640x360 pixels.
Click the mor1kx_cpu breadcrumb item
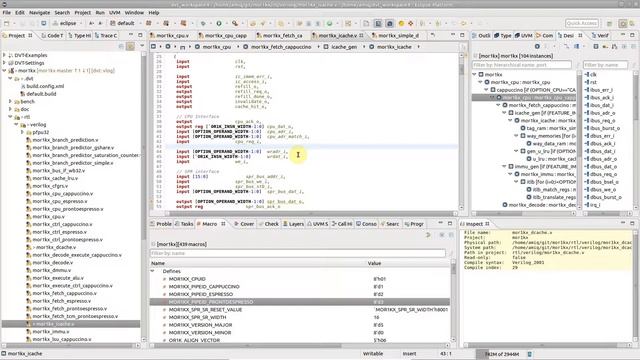tap(213, 47)
